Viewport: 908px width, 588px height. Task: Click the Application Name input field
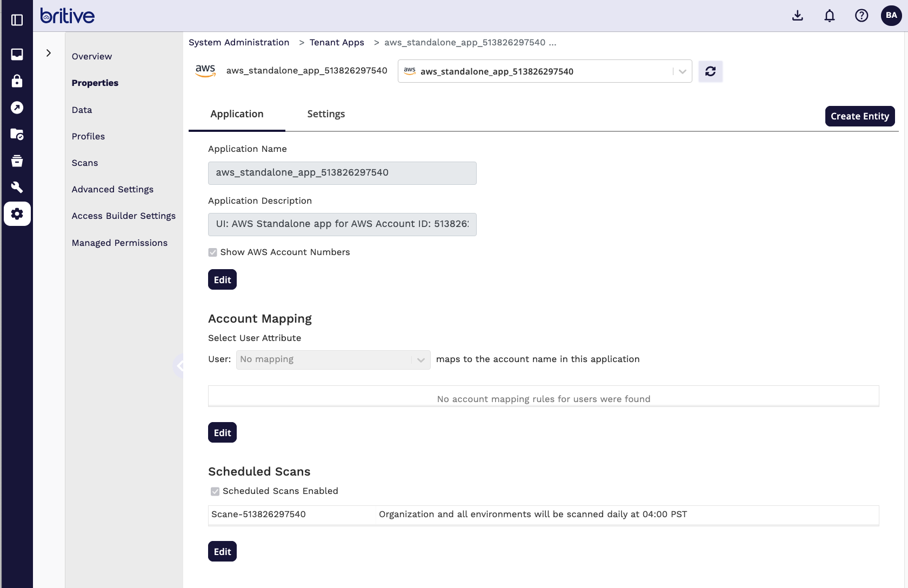342,173
